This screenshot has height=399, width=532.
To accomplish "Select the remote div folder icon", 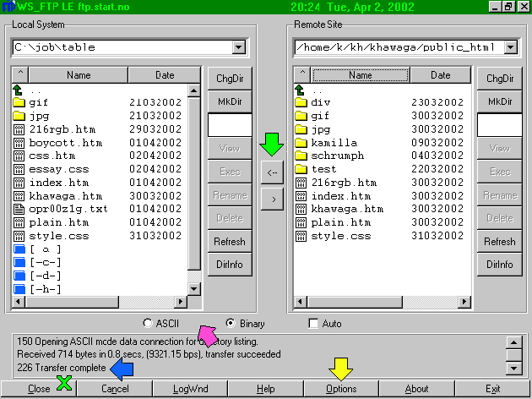I will [x=301, y=102].
